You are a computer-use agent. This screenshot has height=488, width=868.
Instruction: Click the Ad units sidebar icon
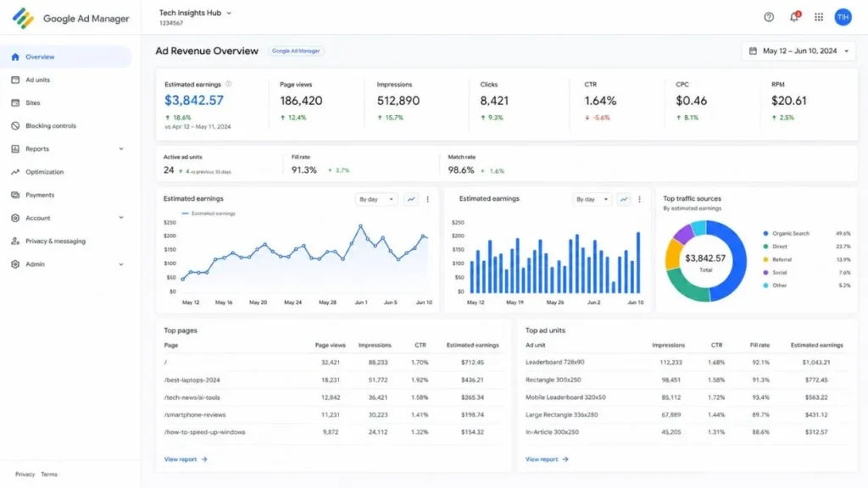click(15, 80)
